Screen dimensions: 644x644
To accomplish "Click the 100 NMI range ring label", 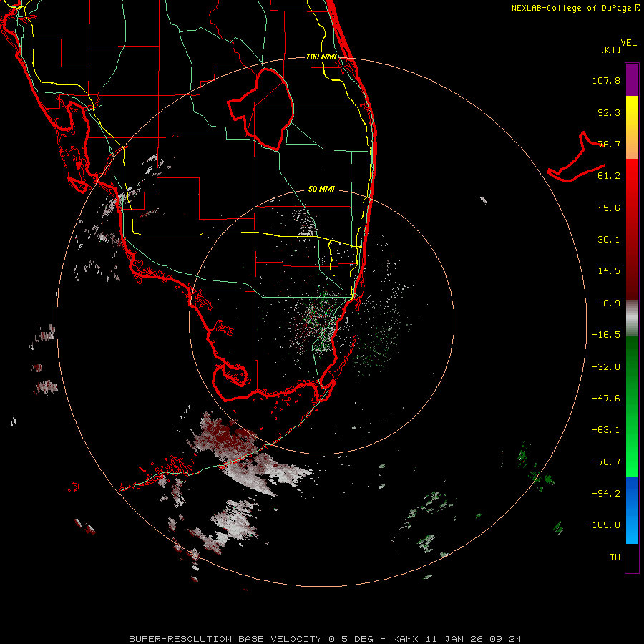I will tap(321, 57).
